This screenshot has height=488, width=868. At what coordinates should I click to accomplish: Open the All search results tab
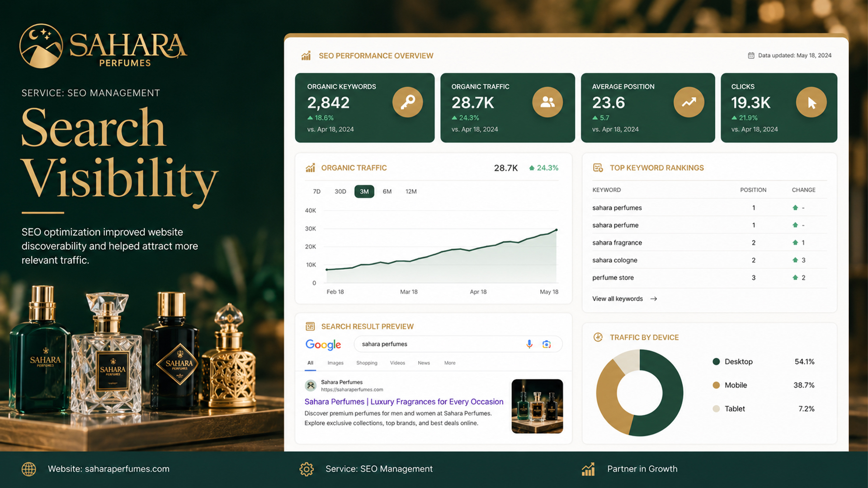click(310, 363)
